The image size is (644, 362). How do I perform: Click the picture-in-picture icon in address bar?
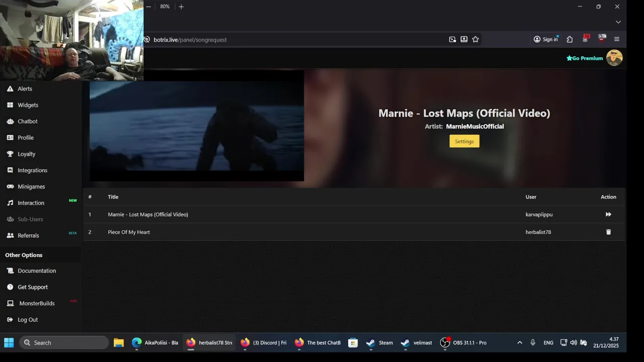tap(452, 40)
